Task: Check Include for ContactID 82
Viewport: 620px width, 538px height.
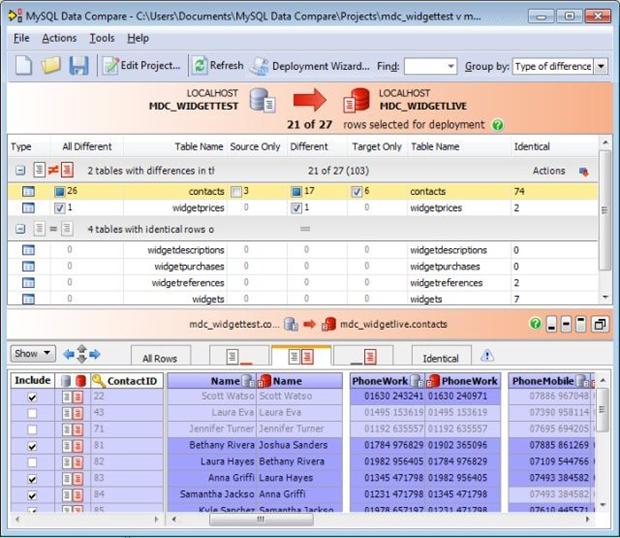Action: [32, 462]
